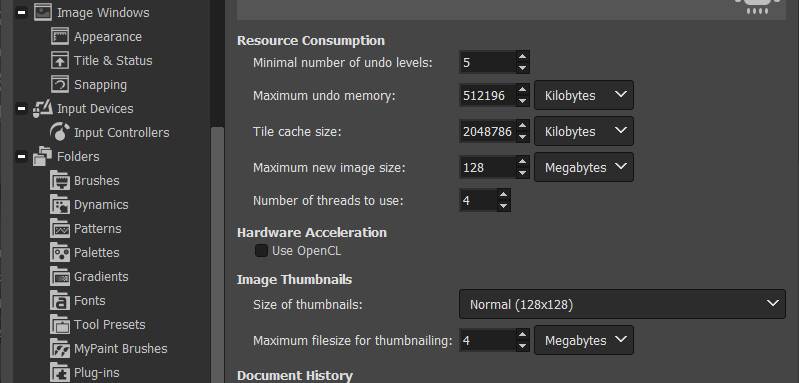This screenshot has height=383, width=799.
Task: Select the Input Controllers icon
Action: pos(60,132)
